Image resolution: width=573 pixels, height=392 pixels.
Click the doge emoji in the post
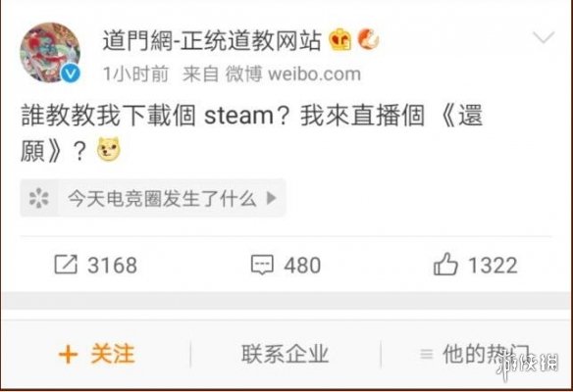[109, 149]
